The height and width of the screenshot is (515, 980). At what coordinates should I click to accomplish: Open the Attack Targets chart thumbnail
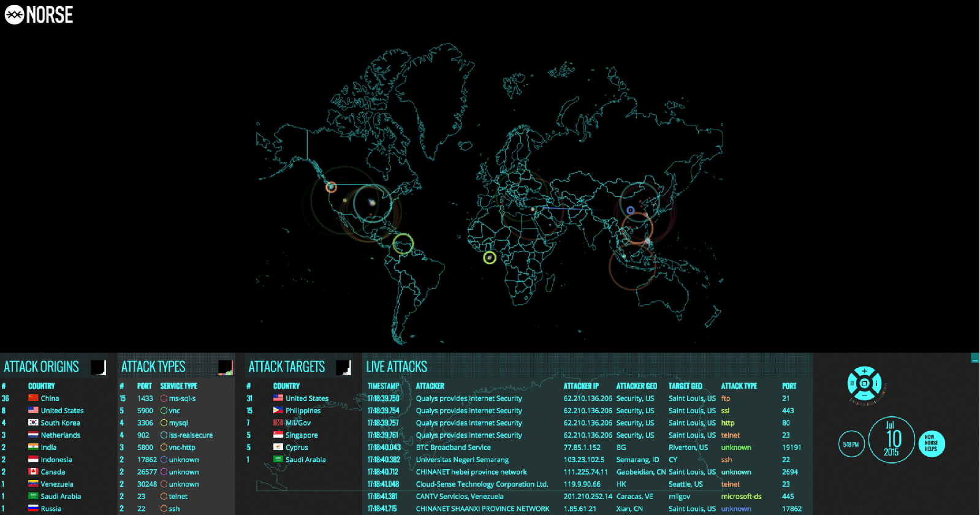(x=343, y=367)
